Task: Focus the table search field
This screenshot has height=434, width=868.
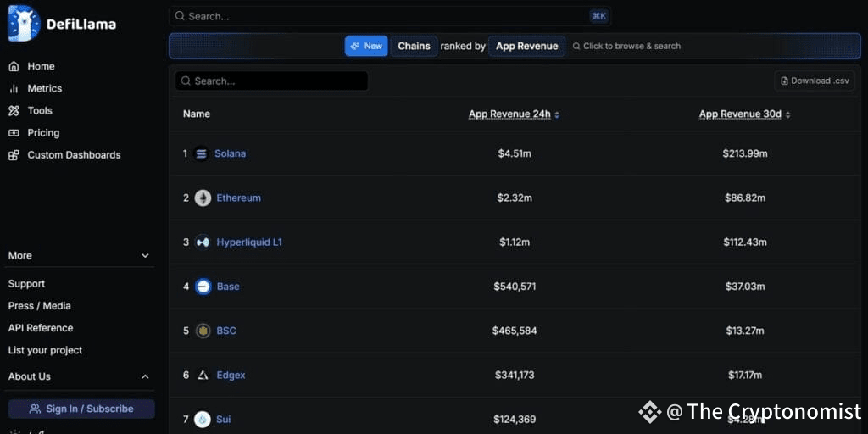Action: click(271, 81)
